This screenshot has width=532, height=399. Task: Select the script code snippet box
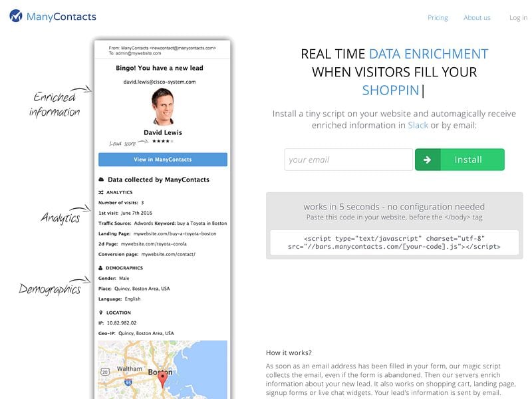(x=394, y=243)
